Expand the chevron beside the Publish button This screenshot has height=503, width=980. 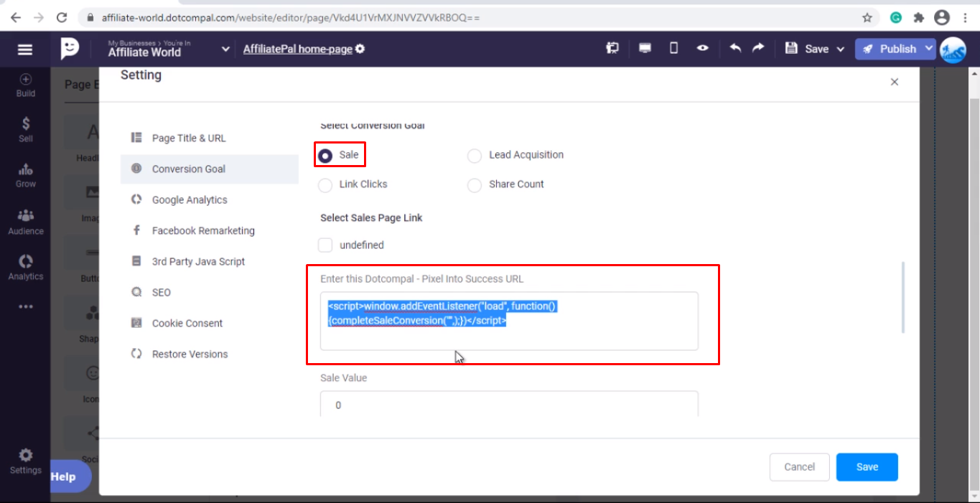pos(928,49)
